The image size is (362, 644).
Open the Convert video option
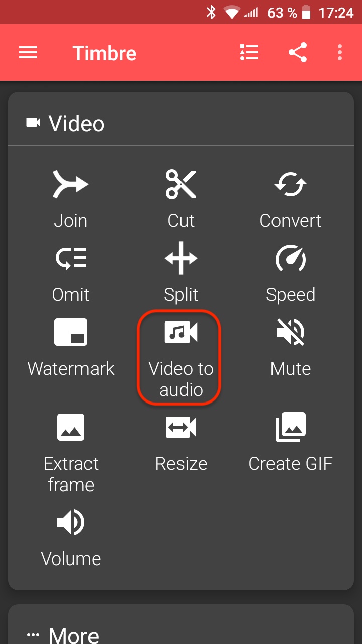[x=291, y=199]
